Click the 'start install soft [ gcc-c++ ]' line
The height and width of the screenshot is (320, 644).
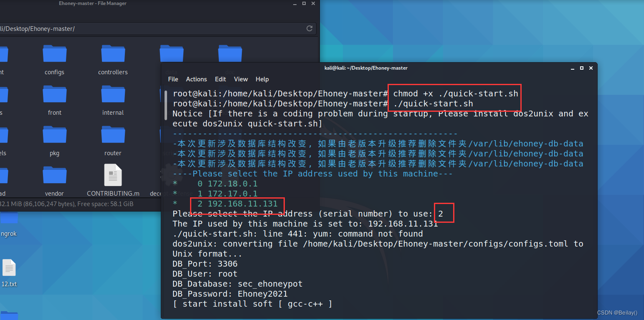tap(253, 304)
